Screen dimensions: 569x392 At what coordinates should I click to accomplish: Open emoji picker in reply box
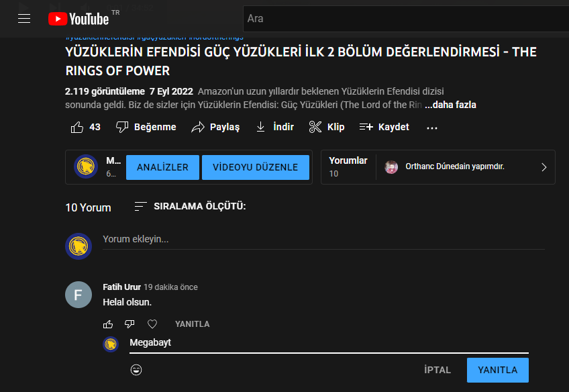136,370
